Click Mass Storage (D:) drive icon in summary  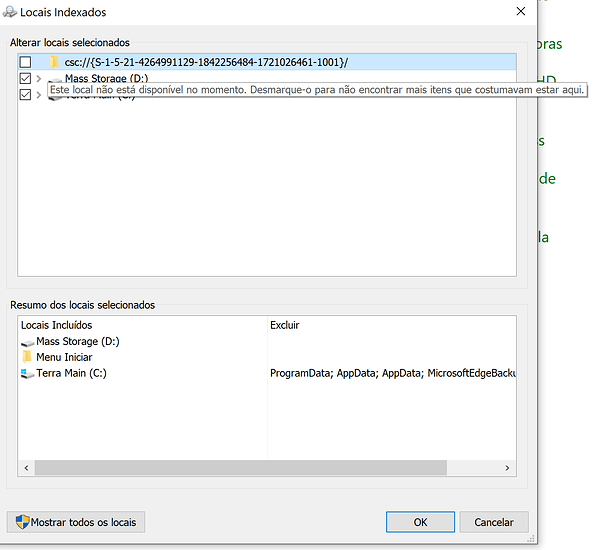point(27,342)
